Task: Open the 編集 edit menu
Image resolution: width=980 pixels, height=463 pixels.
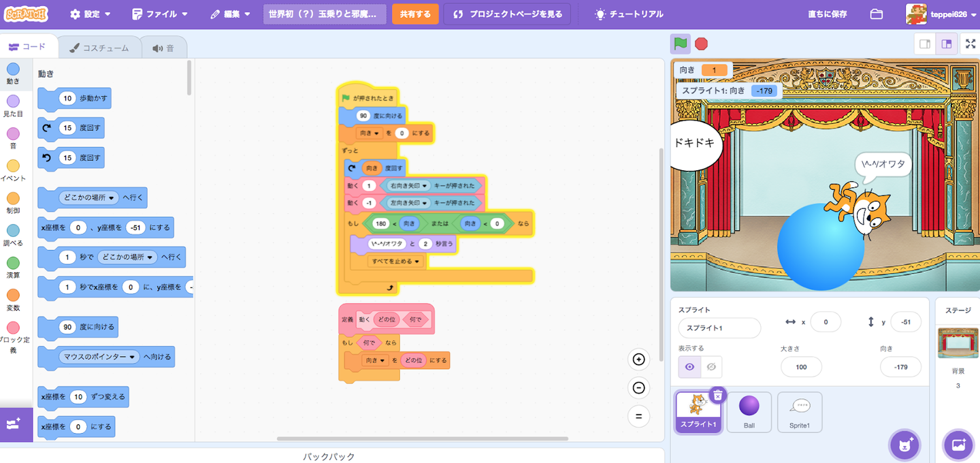Action: [x=231, y=14]
